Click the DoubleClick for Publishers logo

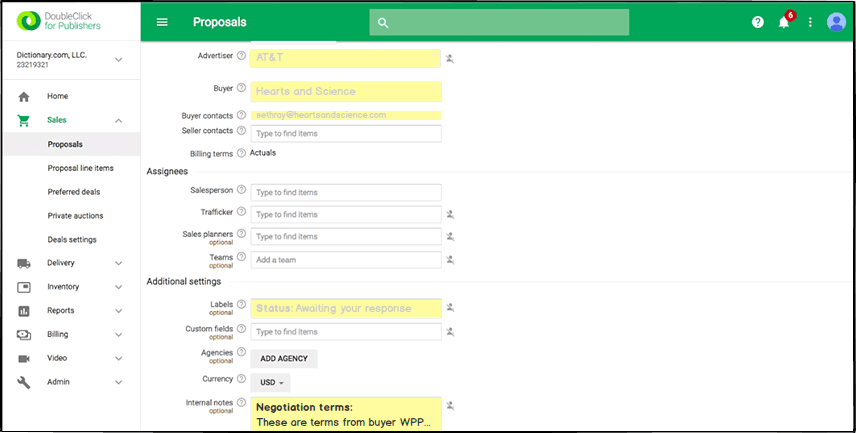coord(59,21)
